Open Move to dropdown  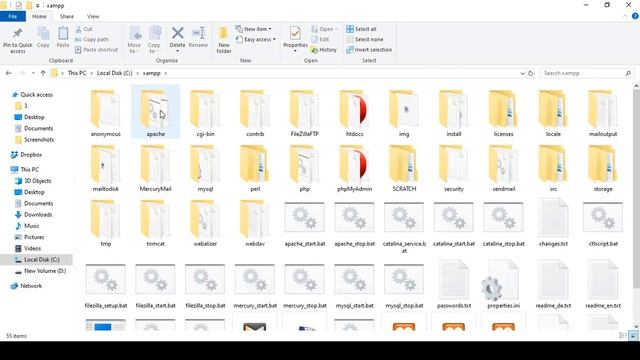pos(134,40)
